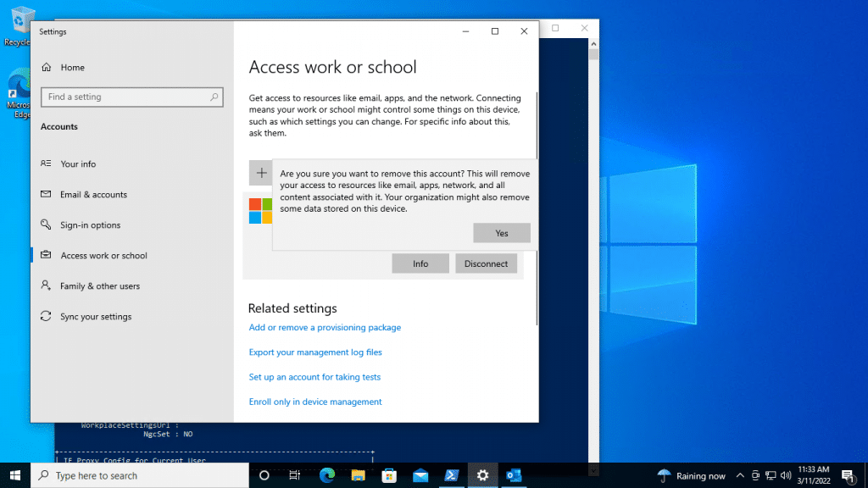The width and height of the screenshot is (868, 488).
Task: Open the volume speaker tray icon
Action: pyautogui.click(x=786, y=475)
